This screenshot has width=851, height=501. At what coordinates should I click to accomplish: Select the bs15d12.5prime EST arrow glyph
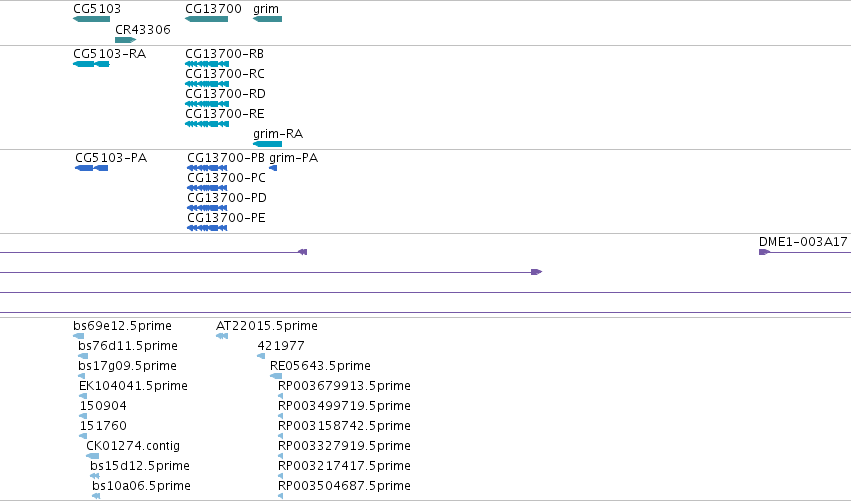(95, 476)
